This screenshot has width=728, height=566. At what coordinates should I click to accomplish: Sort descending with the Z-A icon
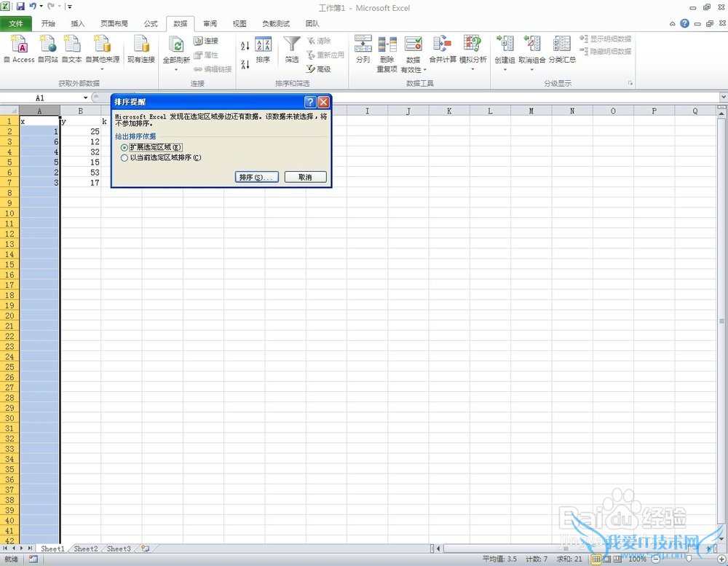tap(245, 64)
